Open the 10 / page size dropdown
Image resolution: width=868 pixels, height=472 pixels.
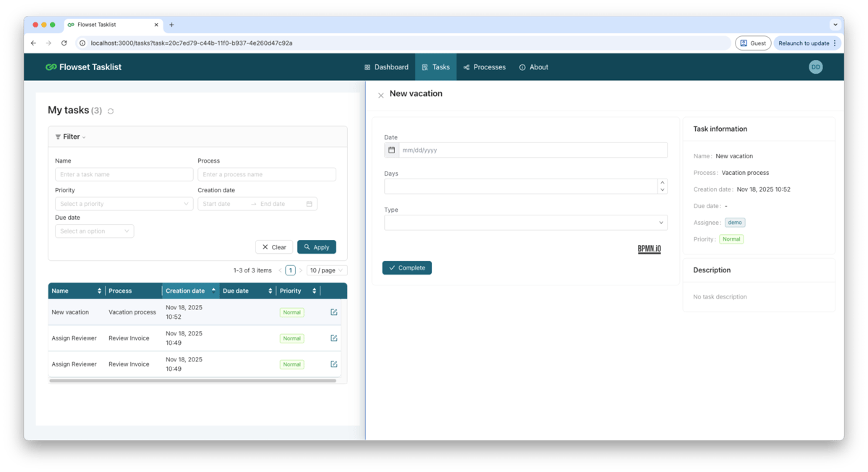[327, 270]
